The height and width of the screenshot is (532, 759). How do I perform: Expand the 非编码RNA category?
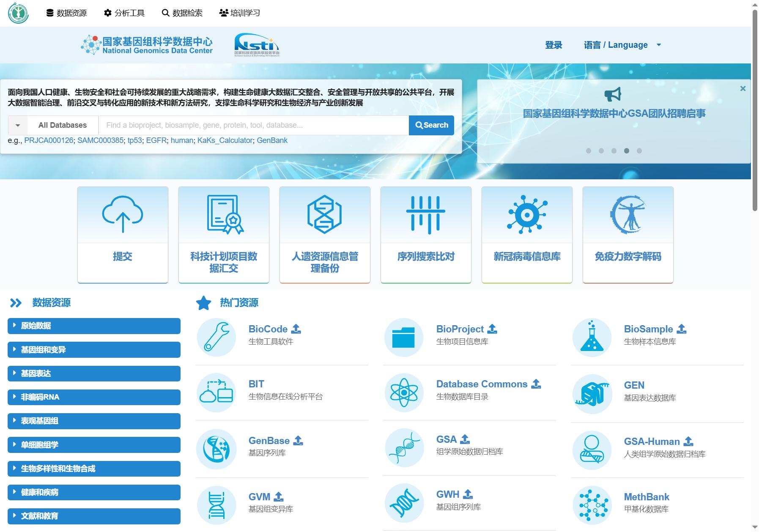94,397
